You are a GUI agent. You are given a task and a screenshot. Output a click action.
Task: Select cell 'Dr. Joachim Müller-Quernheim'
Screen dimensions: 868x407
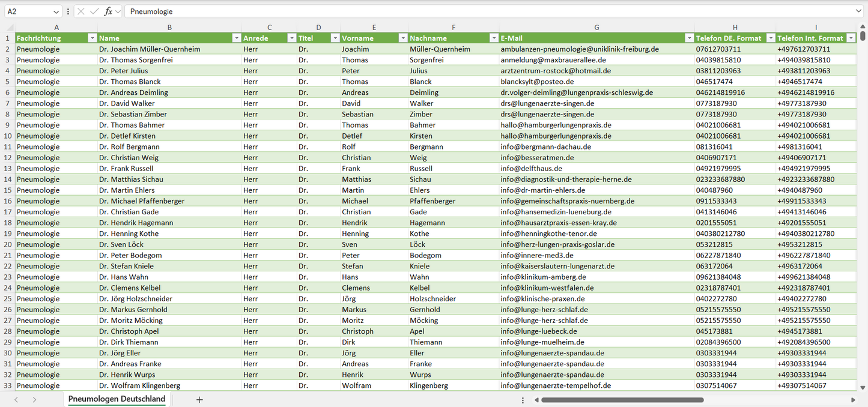tap(169, 49)
